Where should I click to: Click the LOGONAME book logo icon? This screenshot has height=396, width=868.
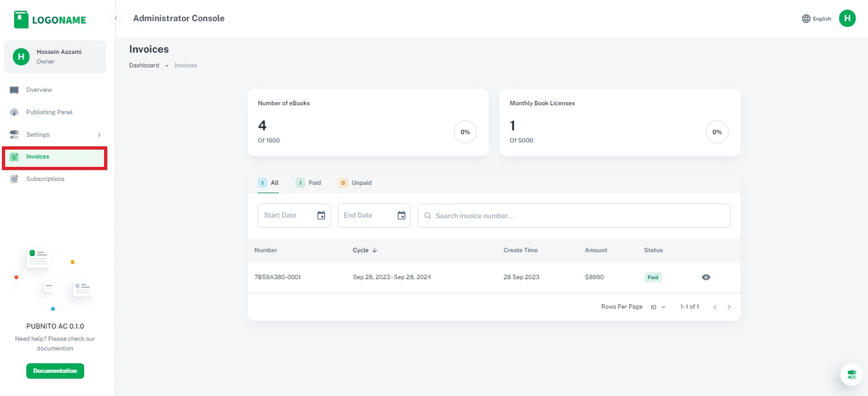click(21, 19)
